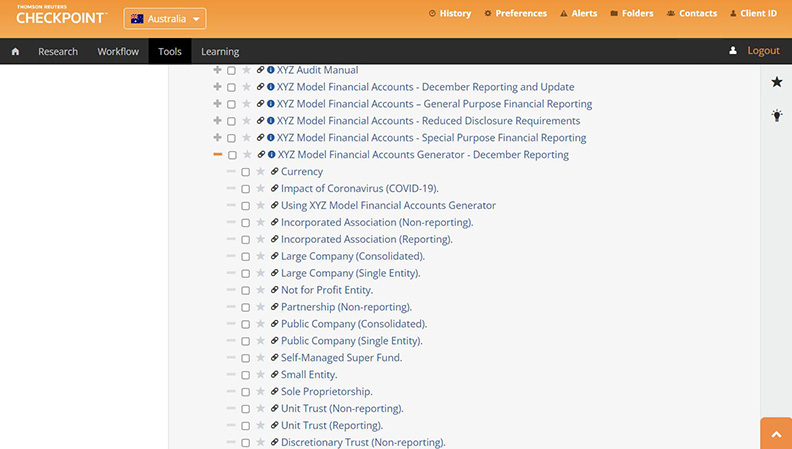
Task: Open favorites star icon in right sidebar
Action: (776, 82)
